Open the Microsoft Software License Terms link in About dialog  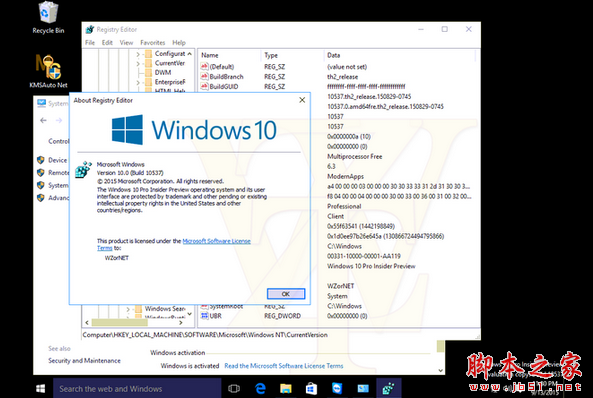(216, 241)
